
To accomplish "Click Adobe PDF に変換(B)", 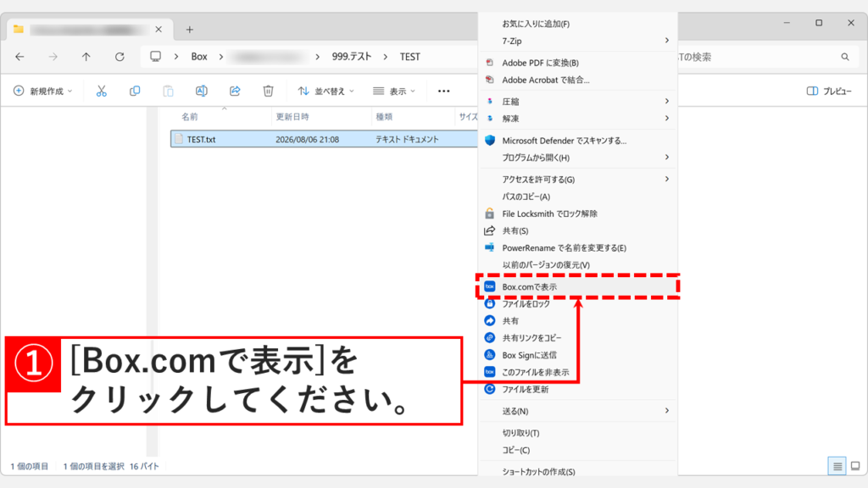I will (577, 63).
